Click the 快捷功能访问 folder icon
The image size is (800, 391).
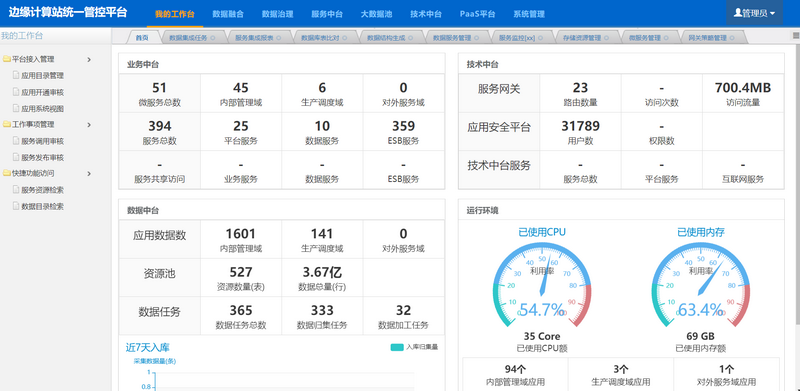(7, 174)
